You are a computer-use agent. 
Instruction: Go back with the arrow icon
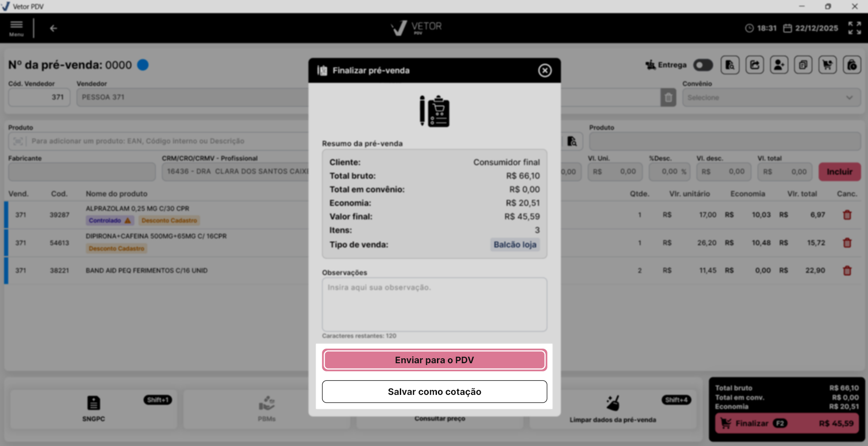click(x=53, y=28)
